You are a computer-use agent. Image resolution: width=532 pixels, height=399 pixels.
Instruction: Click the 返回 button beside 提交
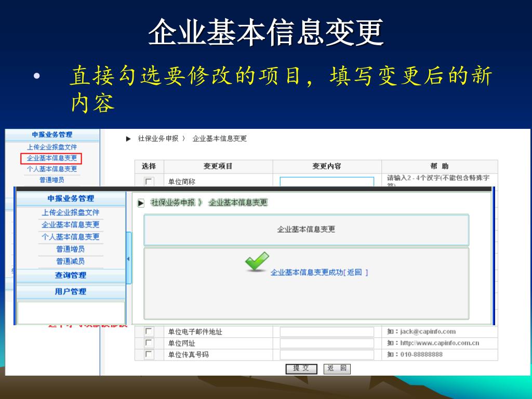[x=337, y=368]
